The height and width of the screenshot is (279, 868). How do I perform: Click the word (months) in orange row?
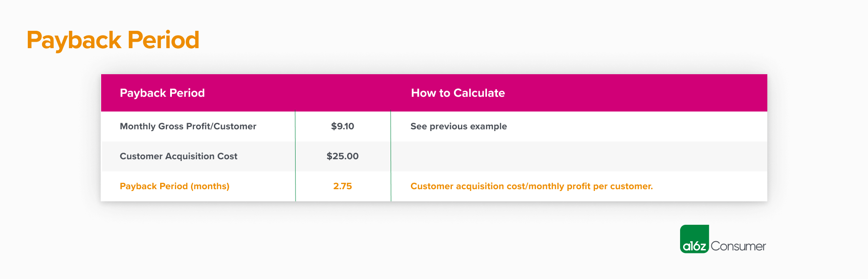click(x=210, y=186)
